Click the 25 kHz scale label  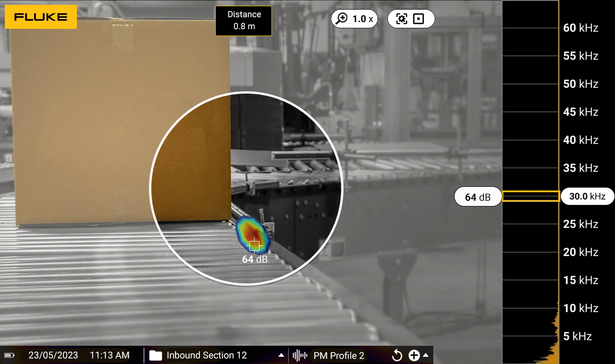click(x=580, y=224)
